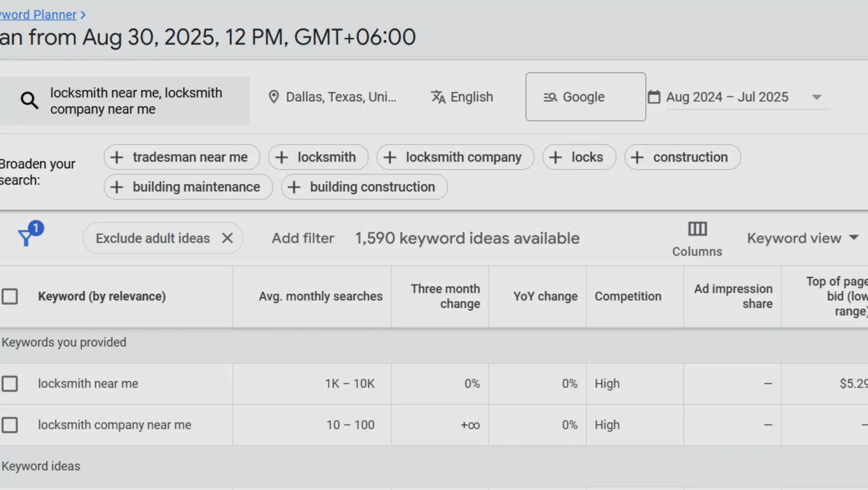Remove the Exclude adult ideas filter
The width and height of the screenshot is (868, 490).
coord(228,238)
